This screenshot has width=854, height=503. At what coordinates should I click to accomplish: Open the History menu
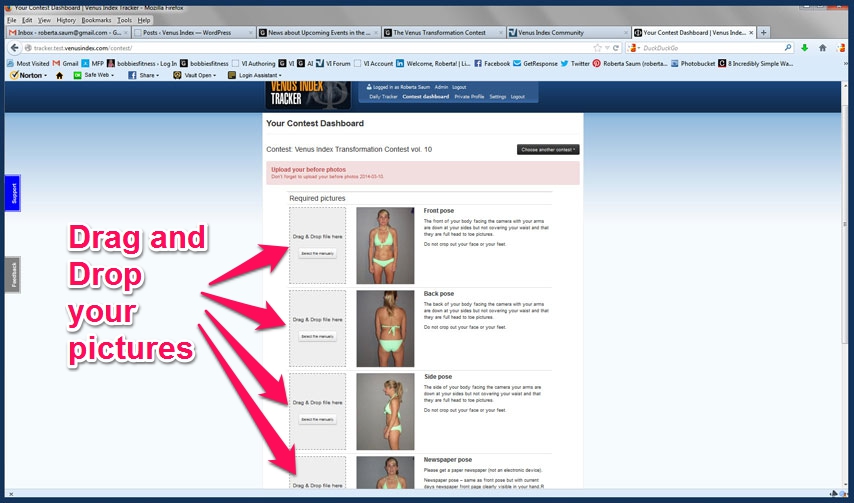(66, 20)
